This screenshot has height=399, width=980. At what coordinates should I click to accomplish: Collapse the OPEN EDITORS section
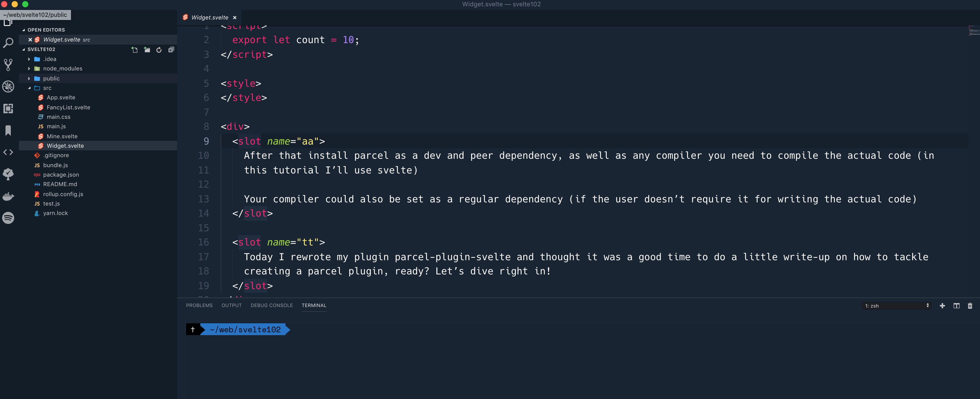point(24,30)
